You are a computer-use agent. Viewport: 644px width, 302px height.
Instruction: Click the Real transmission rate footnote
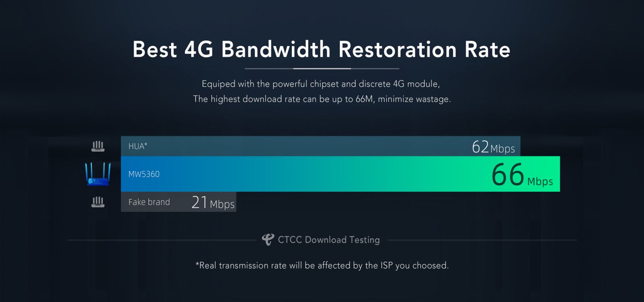[x=322, y=265]
